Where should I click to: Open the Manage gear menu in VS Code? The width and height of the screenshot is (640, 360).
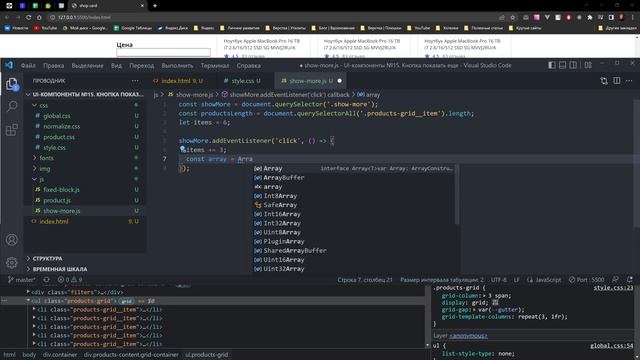click(x=12, y=262)
